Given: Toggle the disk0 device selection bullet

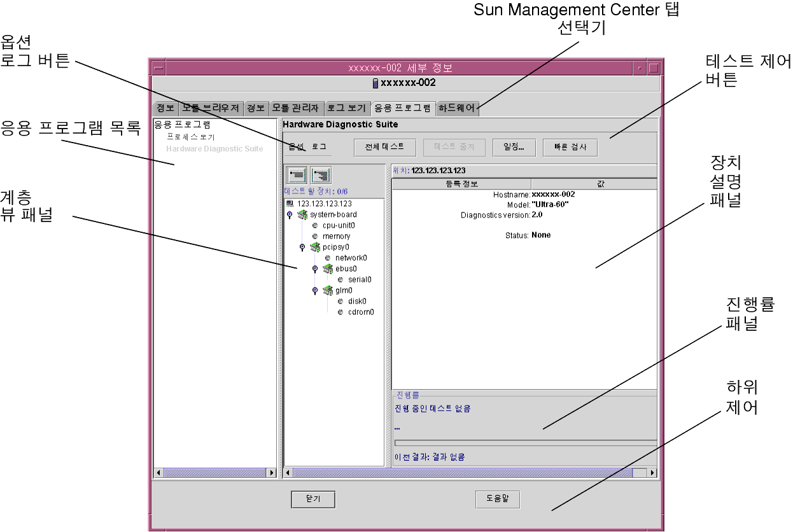Looking at the screenshot, I should pos(340,301).
